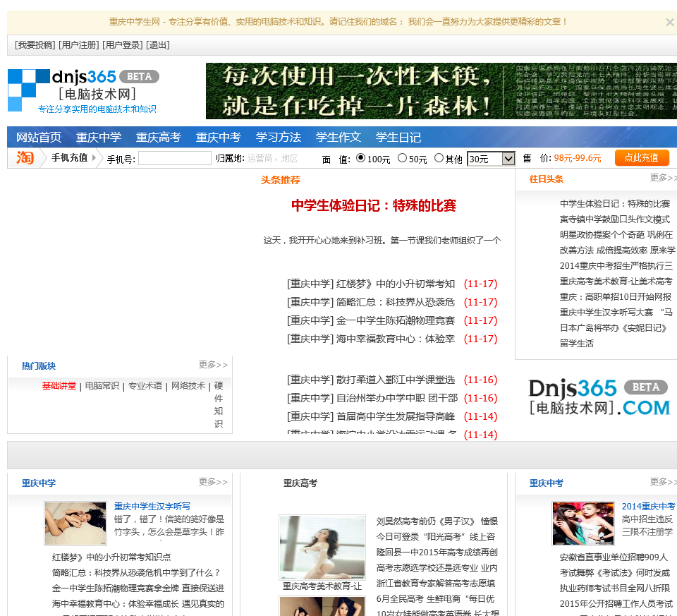Select the 100元 radio button
The width and height of the screenshot is (677, 616).
click(x=360, y=158)
